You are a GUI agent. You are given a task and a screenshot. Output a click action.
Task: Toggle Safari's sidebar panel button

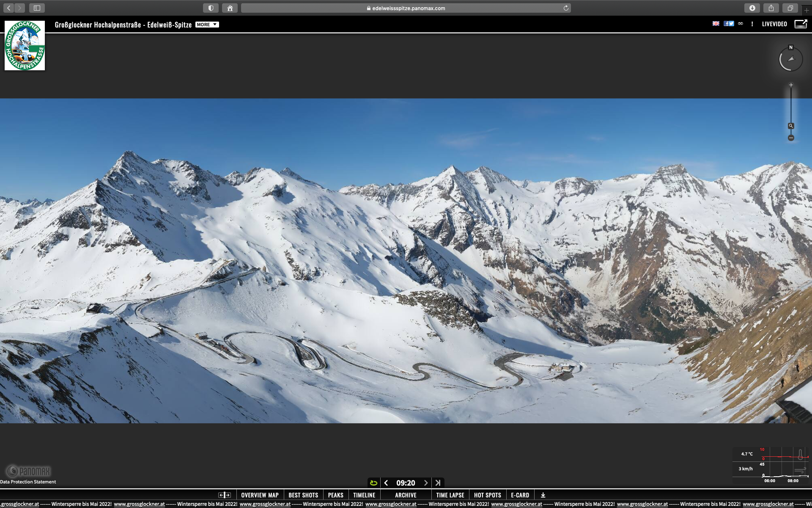pos(37,8)
